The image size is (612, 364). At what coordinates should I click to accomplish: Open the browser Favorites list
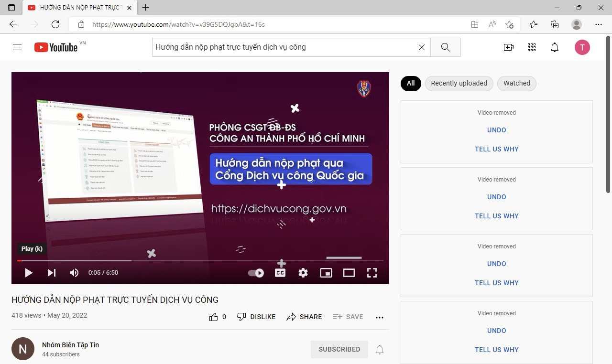point(534,24)
